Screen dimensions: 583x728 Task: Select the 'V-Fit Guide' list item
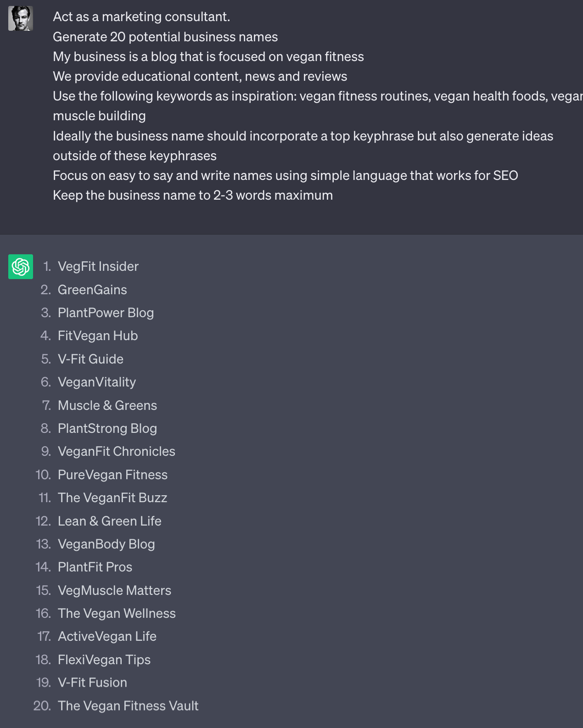(x=90, y=359)
